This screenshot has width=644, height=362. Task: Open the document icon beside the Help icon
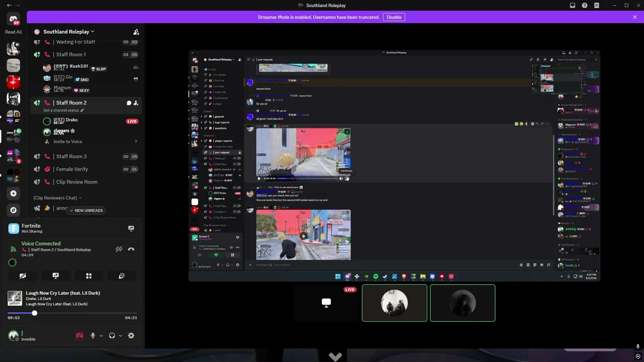(x=597, y=6)
